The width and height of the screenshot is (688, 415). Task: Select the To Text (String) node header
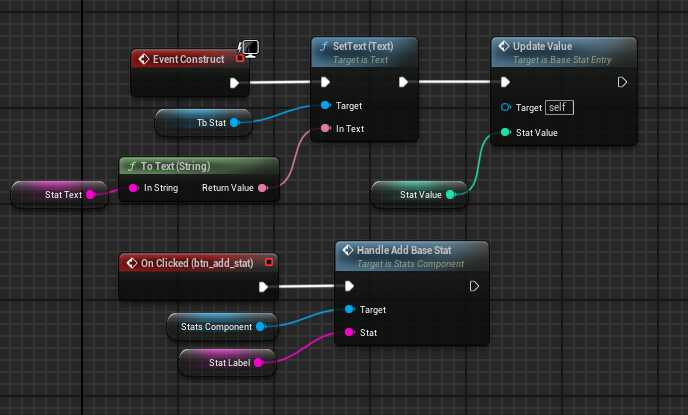[199, 166]
